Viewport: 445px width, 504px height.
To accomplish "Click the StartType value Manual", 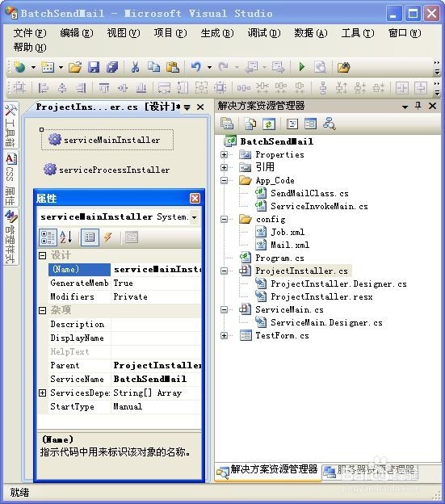I will click(x=156, y=406).
